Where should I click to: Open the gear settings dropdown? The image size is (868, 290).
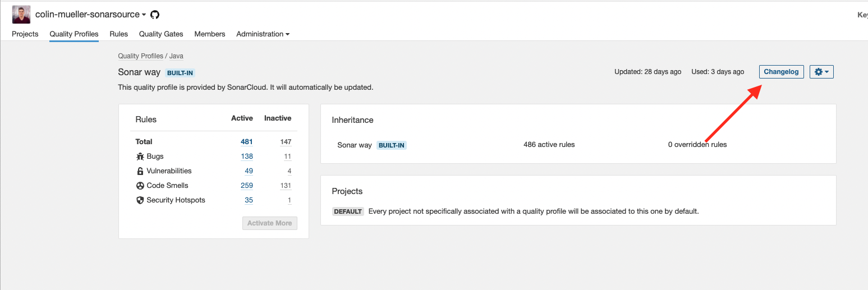pos(821,72)
